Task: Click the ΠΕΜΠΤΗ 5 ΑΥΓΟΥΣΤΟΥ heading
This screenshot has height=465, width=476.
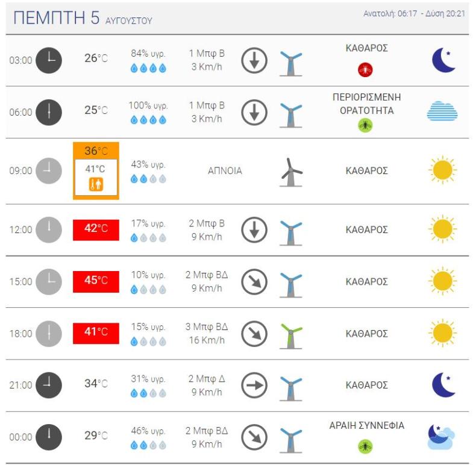Action: 83,17
